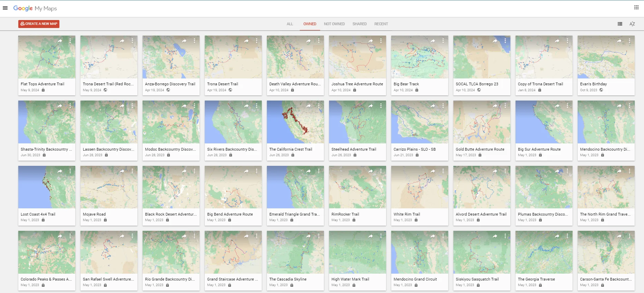Select the SHARED tab
The image size is (644, 293).
359,24
